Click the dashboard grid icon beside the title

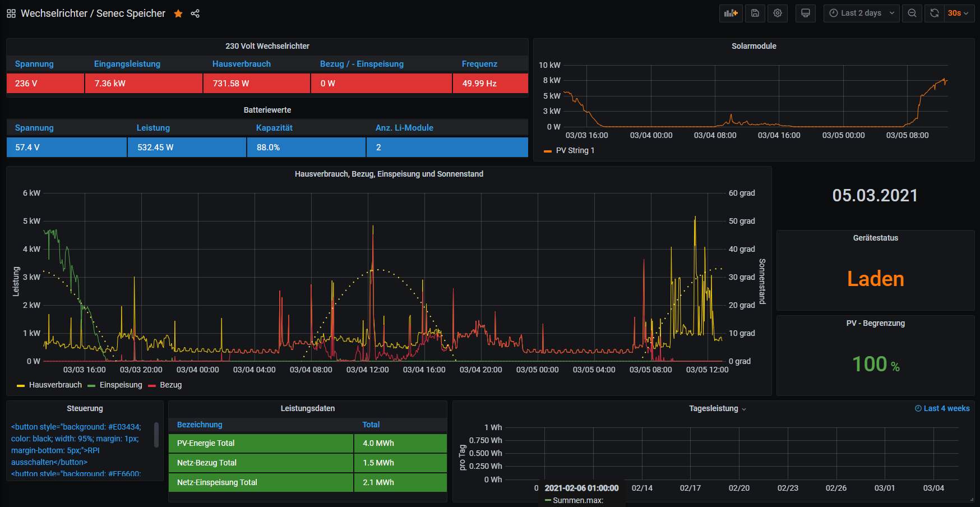tap(11, 13)
